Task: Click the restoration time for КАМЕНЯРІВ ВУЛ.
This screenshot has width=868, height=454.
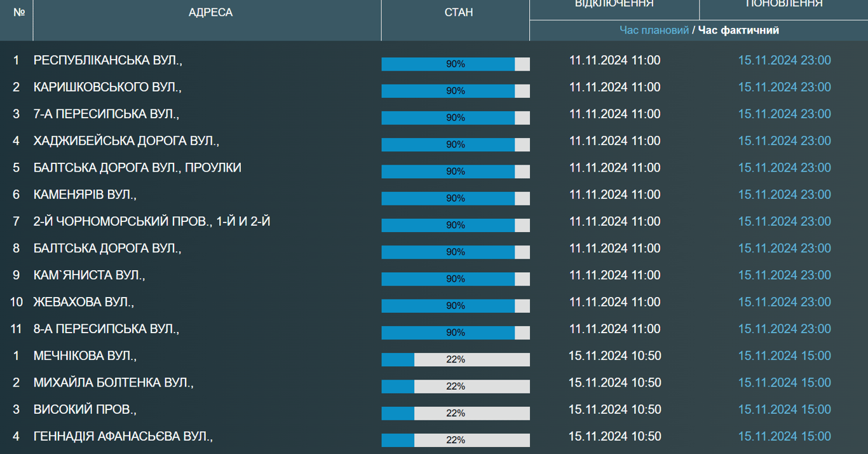Action: pos(784,195)
